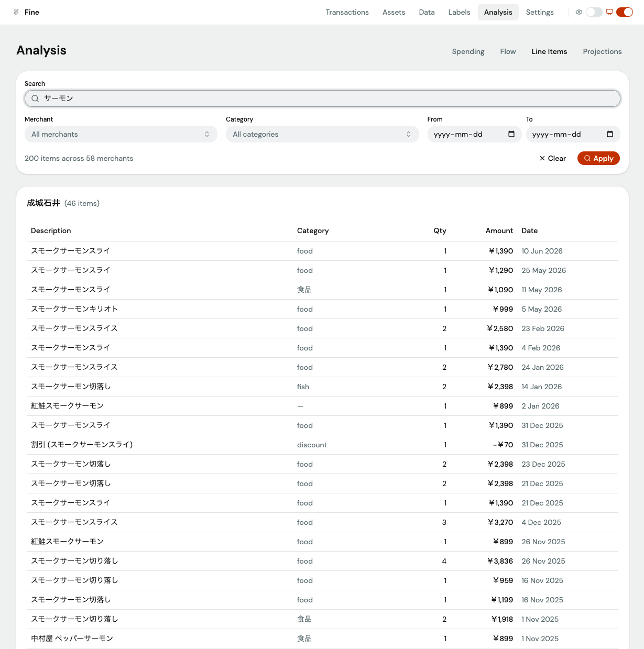The image size is (644, 649).
Task: Enable the grey privacy toggle switch
Action: (594, 12)
